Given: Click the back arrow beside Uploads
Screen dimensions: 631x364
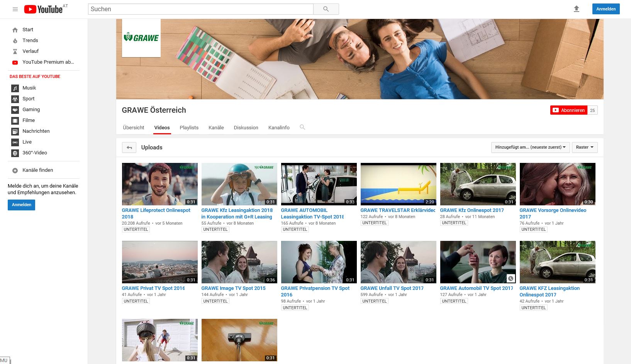Looking at the screenshot, I should tap(129, 147).
